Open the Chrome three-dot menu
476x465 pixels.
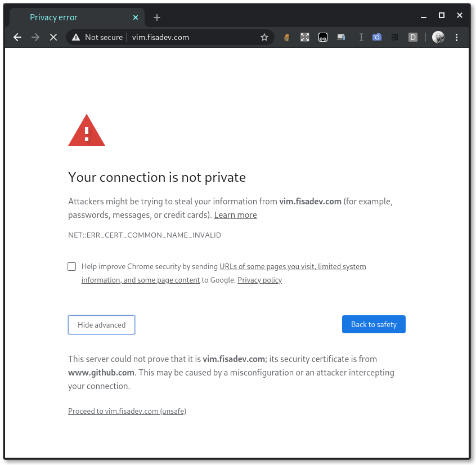456,37
